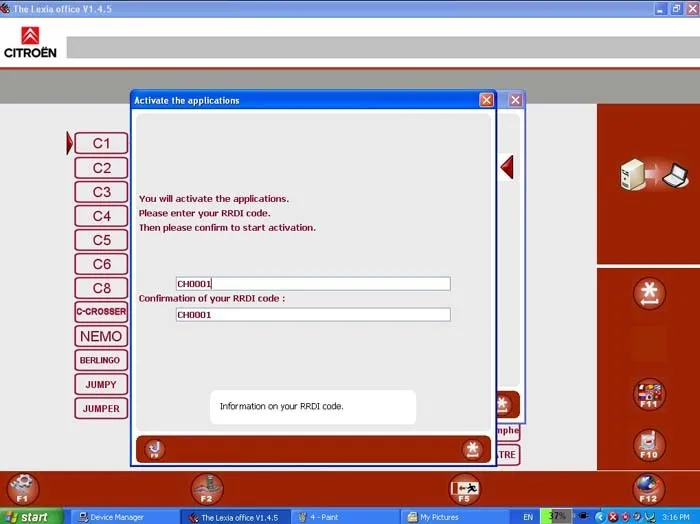Click the asterisk validate icon in right panel
Viewport: 700px width, 524px height.
coord(649,294)
